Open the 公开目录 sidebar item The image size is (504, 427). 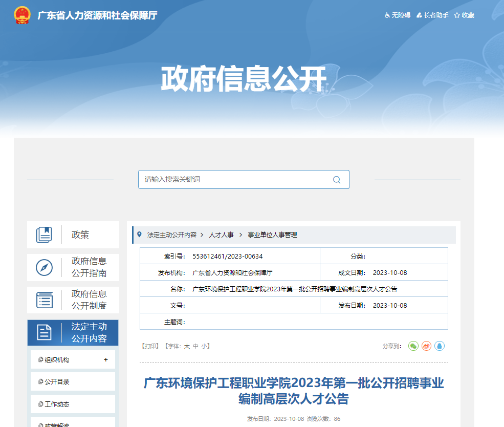point(57,382)
